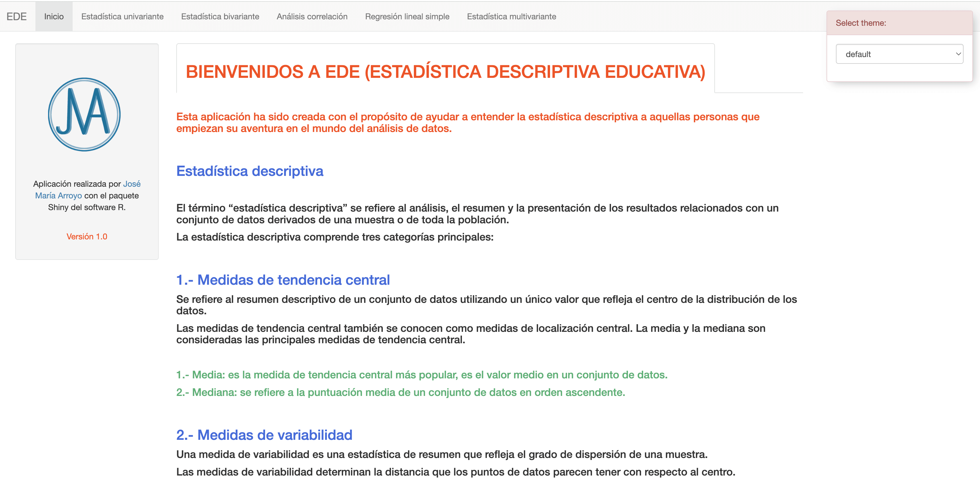Screen dimensions: 980x484
Task: Click the EDE brand title
Action: (17, 16)
